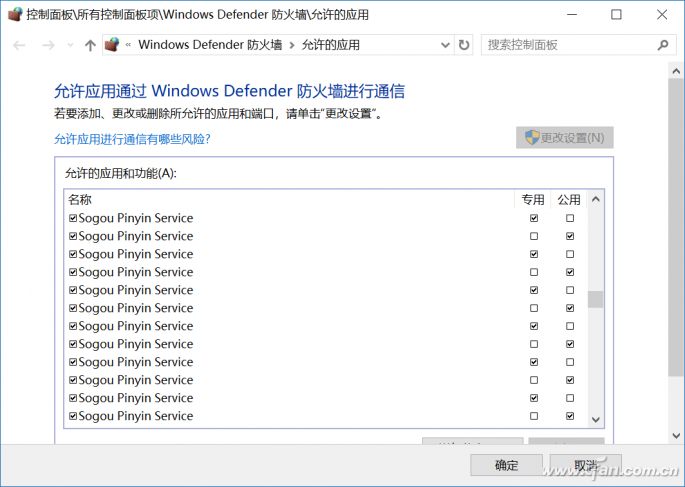
Task: Open the recent locations dropdown arrow
Action: pyautogui.click(x=70, y=45)
